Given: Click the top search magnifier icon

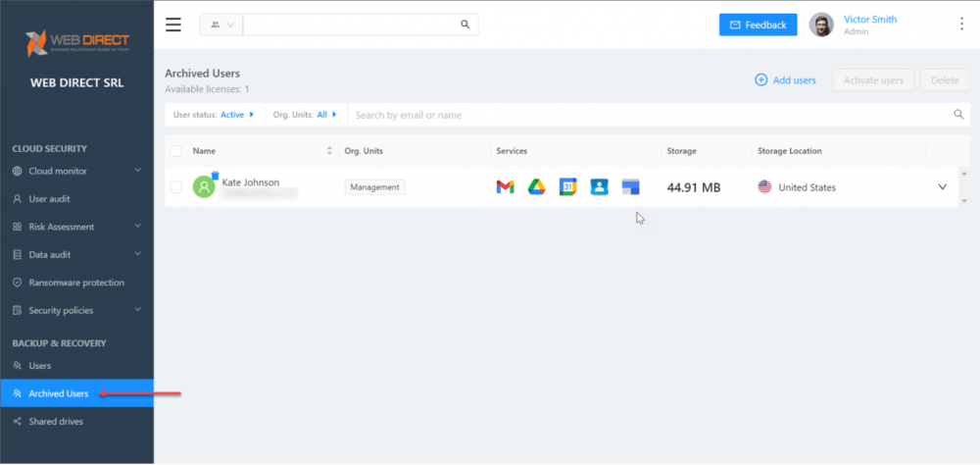Looking at the screenshot, I should 465,25.
